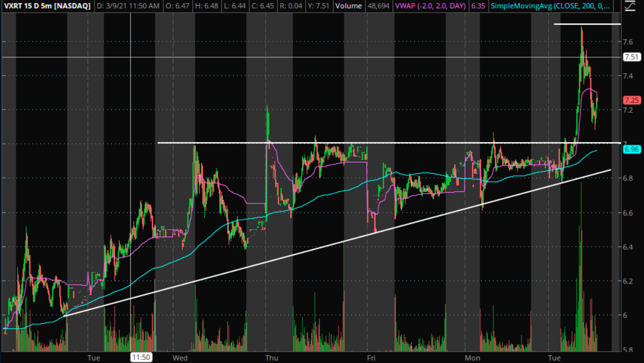This screenshot has height=363, width=644.
Task: Click the price axis settings icon at top right
Action: point(629,6)
